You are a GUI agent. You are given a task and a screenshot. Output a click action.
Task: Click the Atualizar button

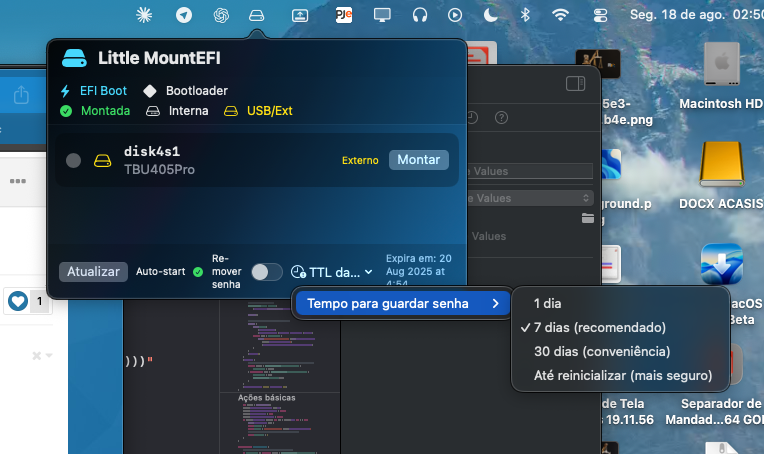[93, 271]
